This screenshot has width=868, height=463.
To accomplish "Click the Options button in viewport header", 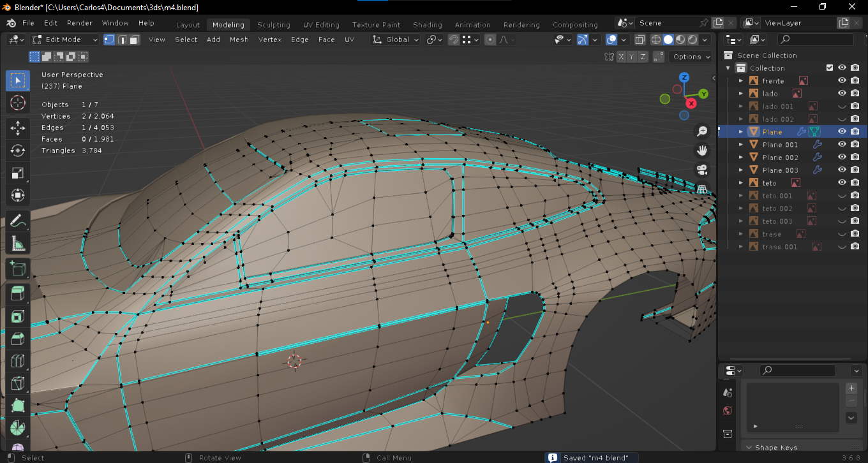I will click(691, 57).
